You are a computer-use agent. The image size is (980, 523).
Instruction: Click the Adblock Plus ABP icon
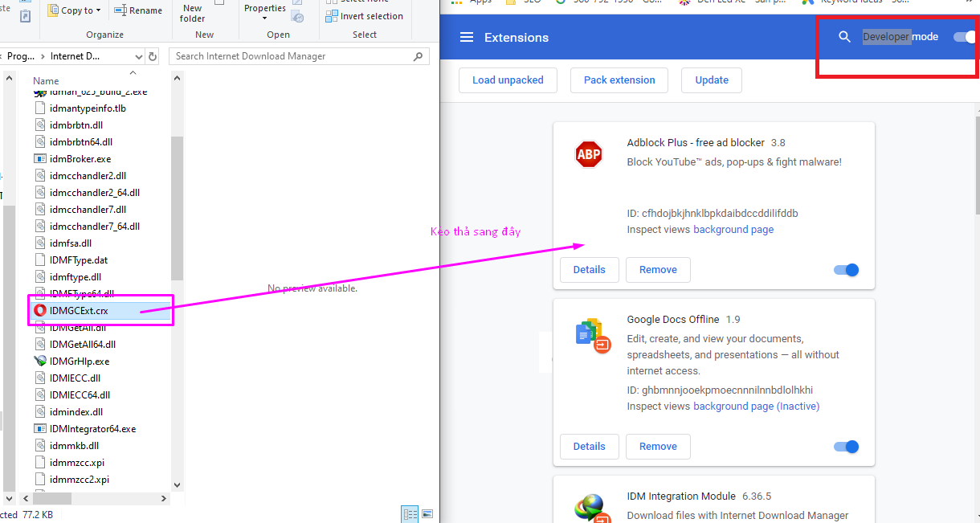589,153
